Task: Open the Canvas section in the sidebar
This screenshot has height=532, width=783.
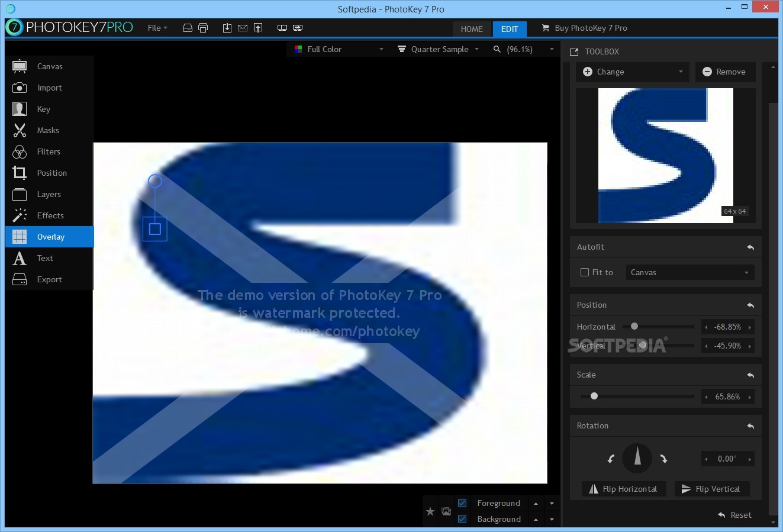Action: [x=50, y=66]
